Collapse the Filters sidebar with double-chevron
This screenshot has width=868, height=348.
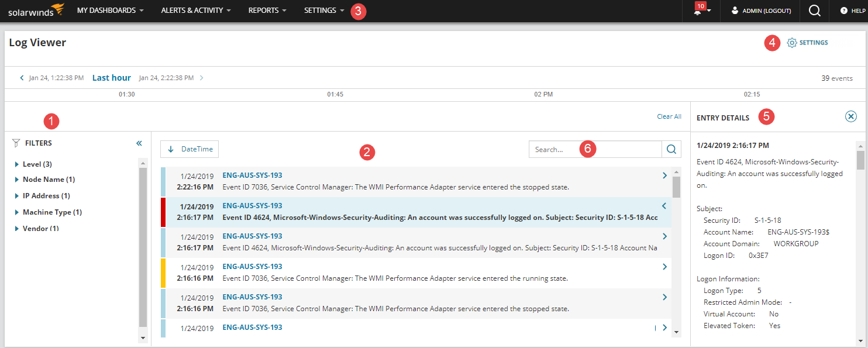pyautogui.click(x=139, y=143)
